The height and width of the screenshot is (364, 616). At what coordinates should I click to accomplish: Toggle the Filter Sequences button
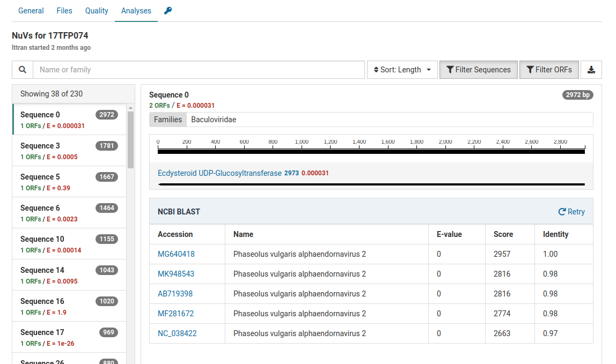(x=478, y=70)
